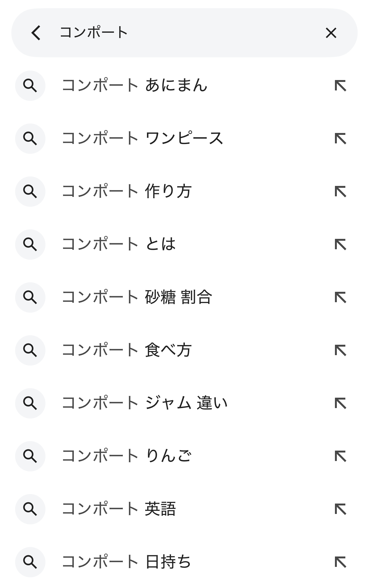This screenshot has width=369, height=588.
Task: Choose the コンポート 日持ち suggestion
Action: point(126,562)
